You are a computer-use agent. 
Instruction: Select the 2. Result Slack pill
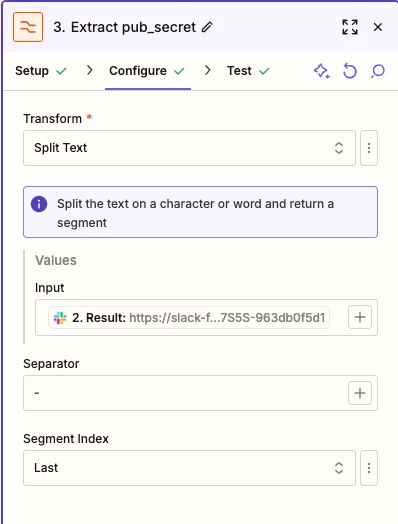click(189, 317)
